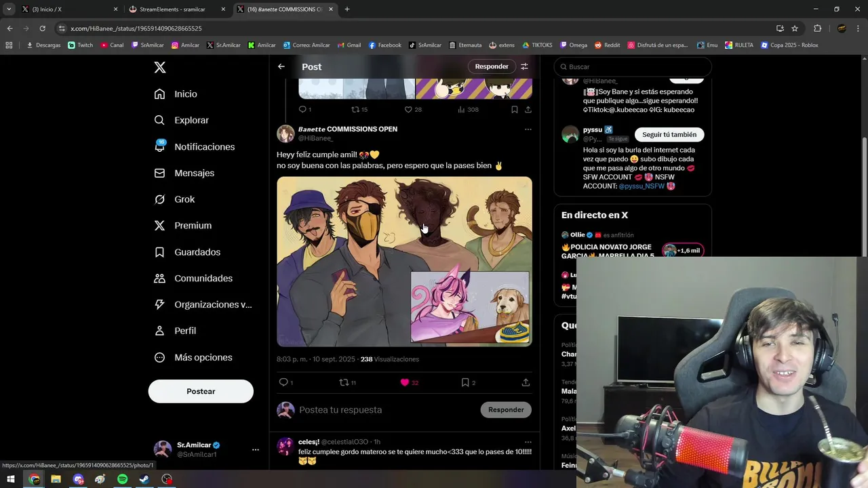The width and height of the screenshot is (868, 488).
Task: Open Chrome extensions puzzle icon
Action: tap(817, 28)
